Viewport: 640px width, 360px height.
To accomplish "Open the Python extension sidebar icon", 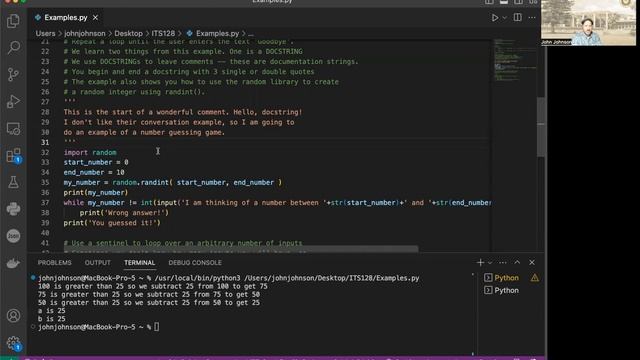I will (x=13, y=209).
